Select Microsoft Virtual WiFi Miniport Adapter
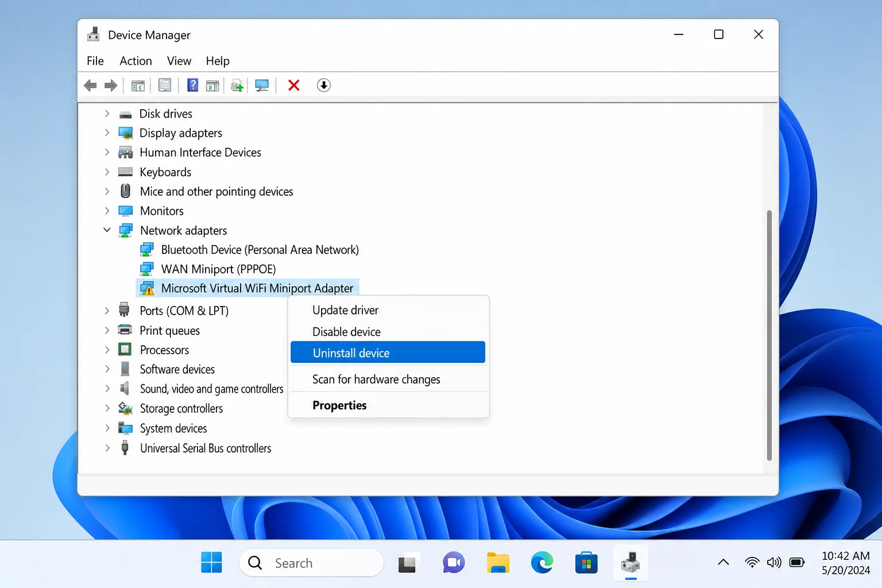Screen dimensions: 882x588 click(x=257, y=288)
